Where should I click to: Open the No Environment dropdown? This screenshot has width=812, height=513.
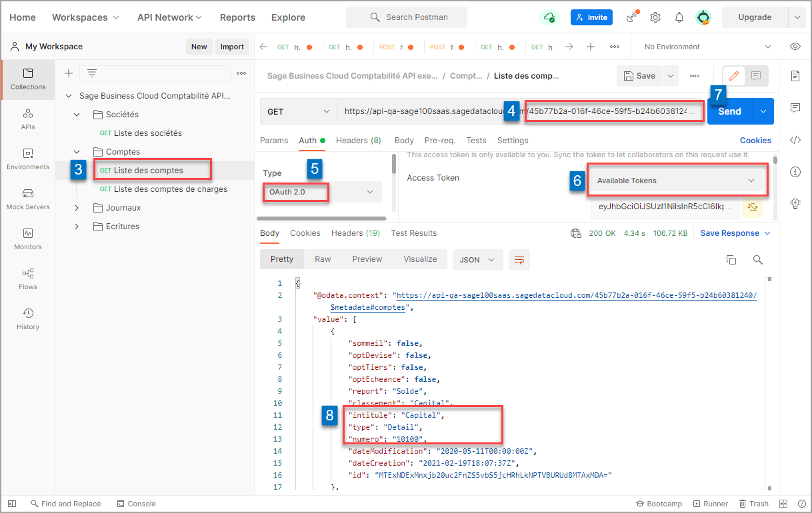pos(708,47)
